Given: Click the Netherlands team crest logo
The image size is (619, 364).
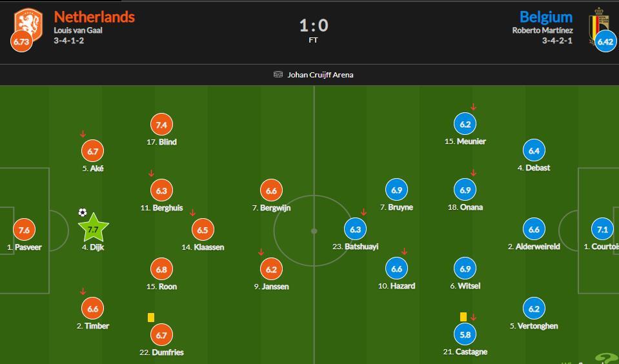Looking at the screenshot, I should [29, 23].
